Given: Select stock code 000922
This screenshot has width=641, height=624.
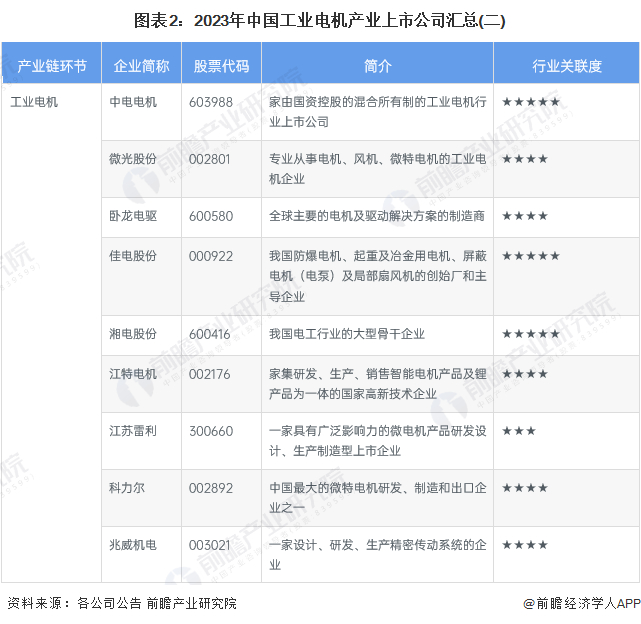Looking at the screenshot, I should tap(211, 256).
